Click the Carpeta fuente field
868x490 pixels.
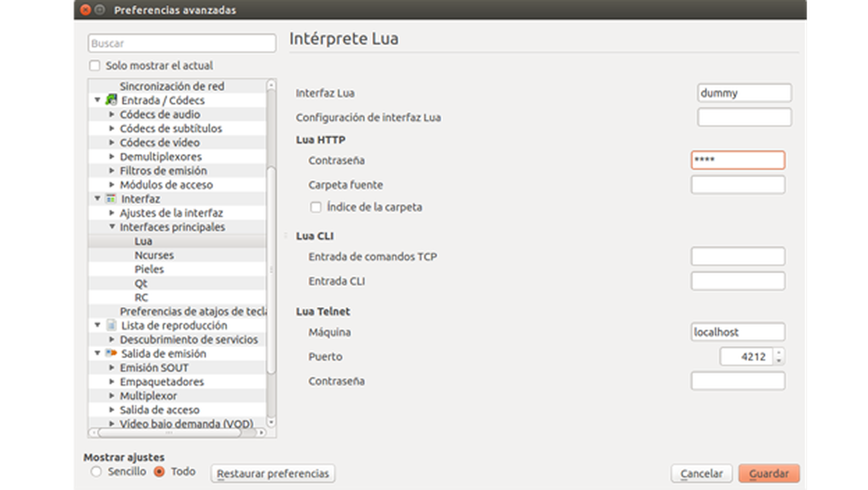[x=738, y=185]
